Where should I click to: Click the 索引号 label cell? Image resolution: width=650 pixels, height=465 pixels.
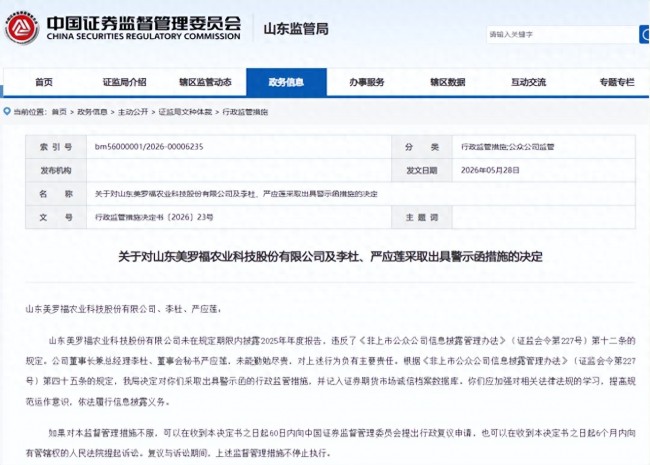tap(56, 147)
